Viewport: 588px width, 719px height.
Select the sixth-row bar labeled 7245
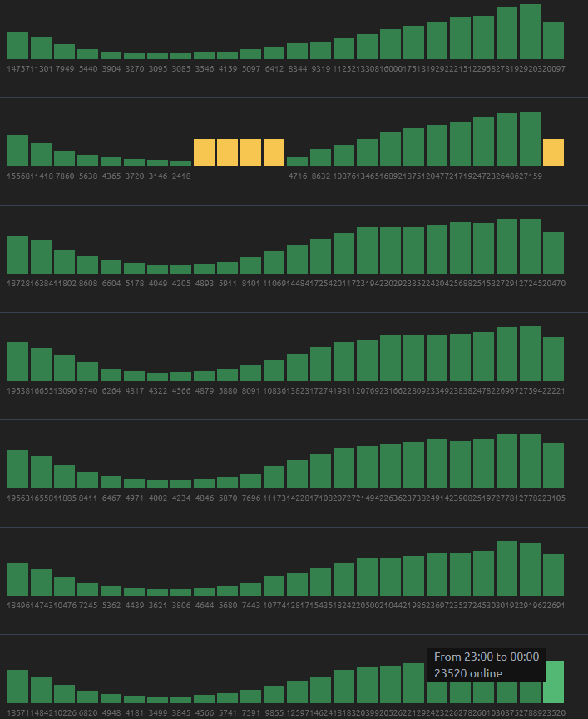pyautogui.click(x=87, y=589)
